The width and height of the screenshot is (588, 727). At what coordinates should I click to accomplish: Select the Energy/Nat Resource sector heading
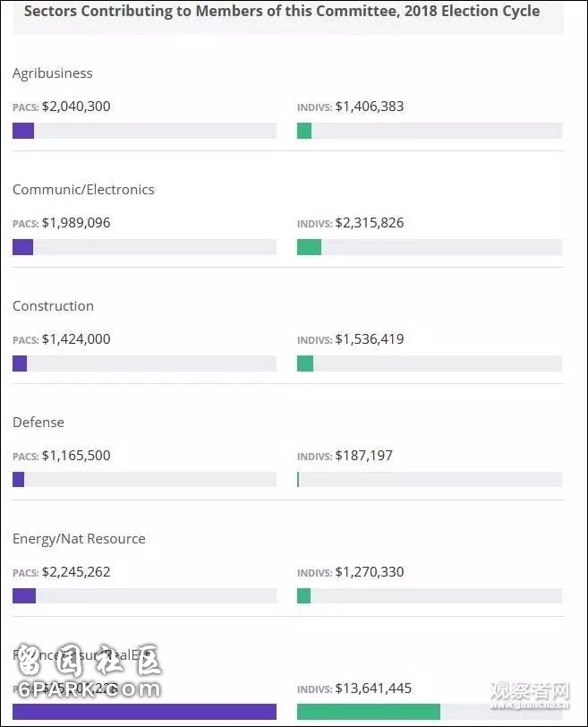tap(79, 539)
